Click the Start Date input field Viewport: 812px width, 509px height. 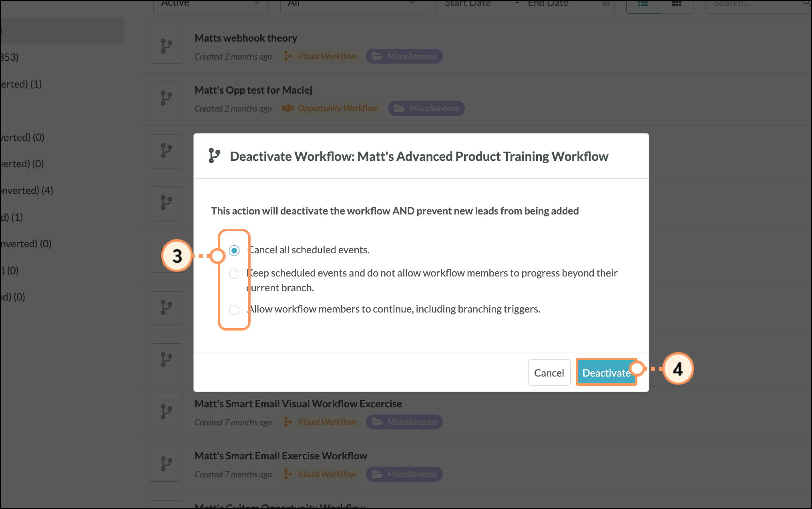472,4
